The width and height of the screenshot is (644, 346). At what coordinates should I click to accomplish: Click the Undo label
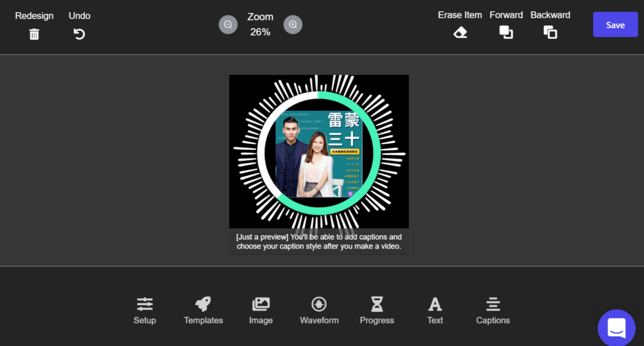pyautogui.click(x=79, y=16)
